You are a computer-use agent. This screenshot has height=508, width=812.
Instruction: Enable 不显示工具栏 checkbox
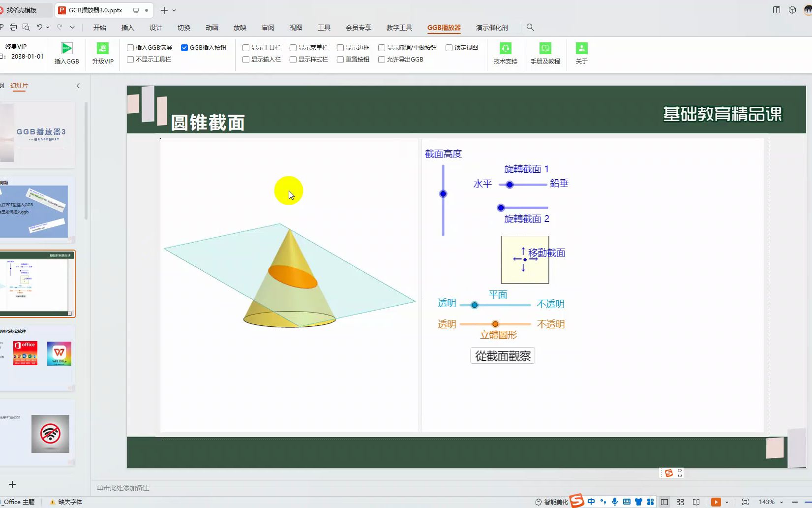130,60
